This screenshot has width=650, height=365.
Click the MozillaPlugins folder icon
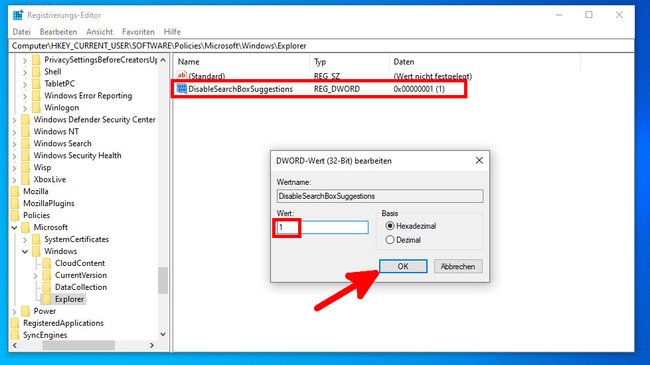pos(15,204)
